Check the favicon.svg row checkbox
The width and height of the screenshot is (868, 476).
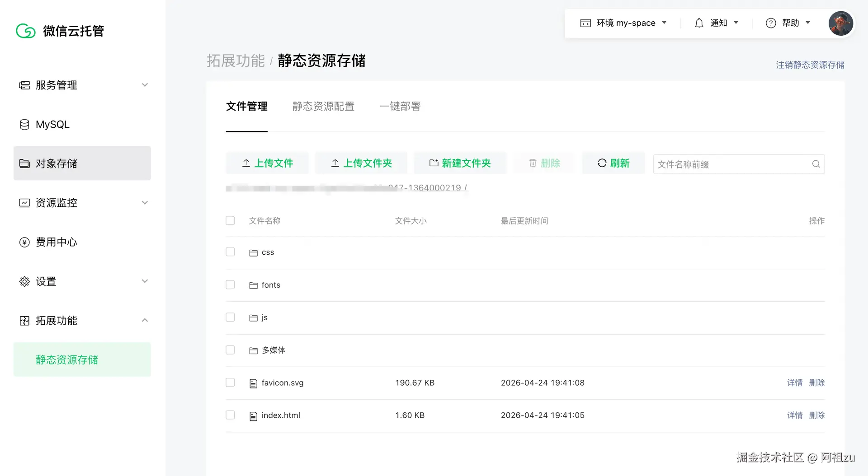230,382
